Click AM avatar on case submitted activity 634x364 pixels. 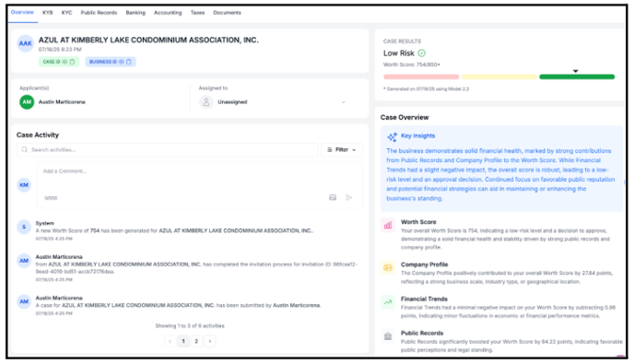point(24,301)
